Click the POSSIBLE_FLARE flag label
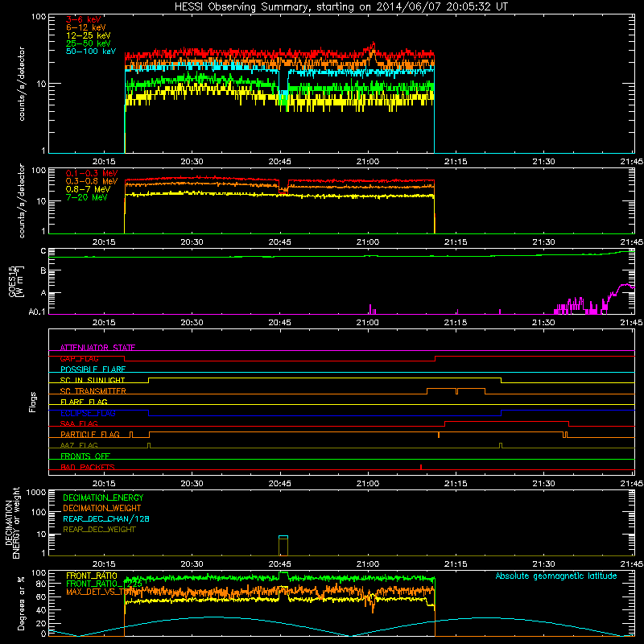Image resolution: width=644 pixels, height=644 pixels. pos(93,369)
